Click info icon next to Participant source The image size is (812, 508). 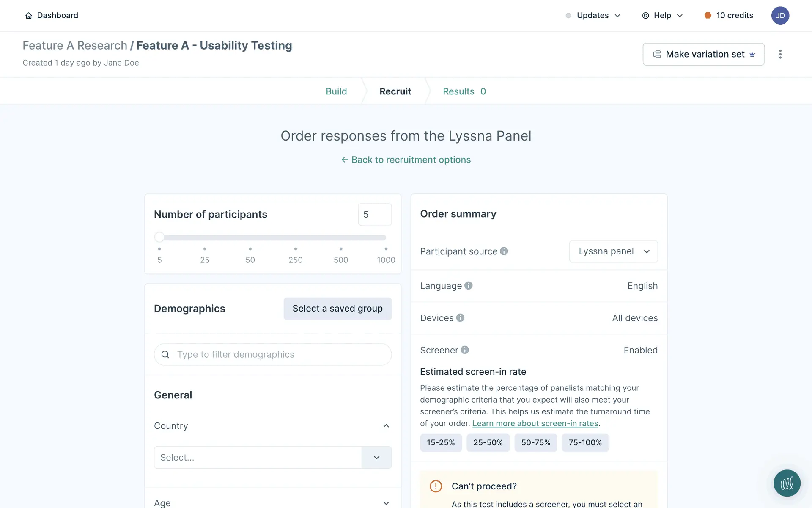point(504,251)
